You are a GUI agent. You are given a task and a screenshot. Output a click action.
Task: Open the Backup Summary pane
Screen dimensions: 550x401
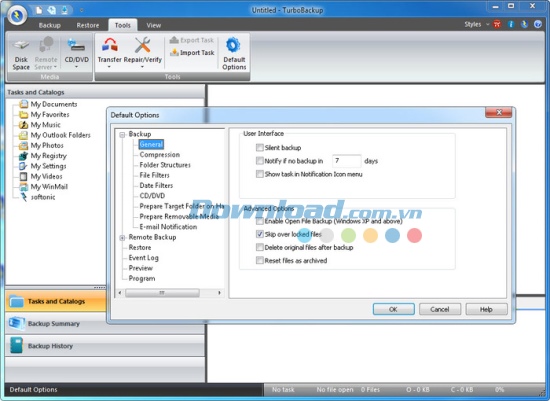point(105,323)
